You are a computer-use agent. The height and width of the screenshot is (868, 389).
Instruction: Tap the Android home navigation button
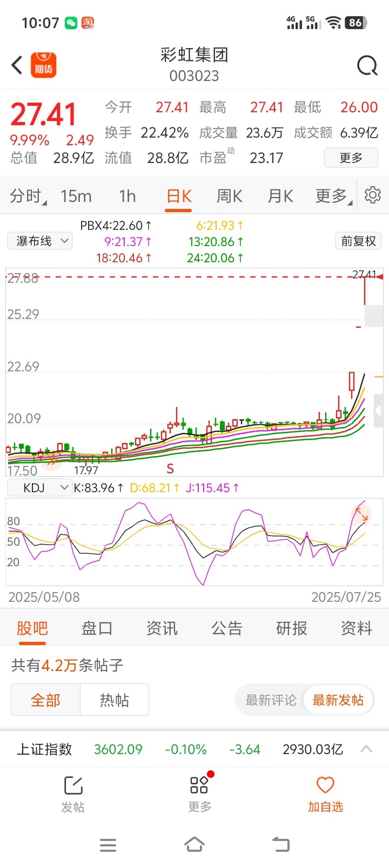click(194, 844)
